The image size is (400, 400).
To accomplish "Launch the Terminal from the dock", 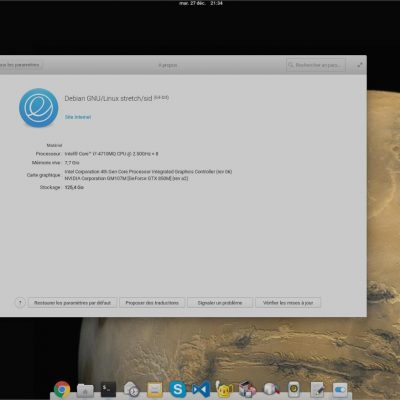I will click(x=108, y=389).
